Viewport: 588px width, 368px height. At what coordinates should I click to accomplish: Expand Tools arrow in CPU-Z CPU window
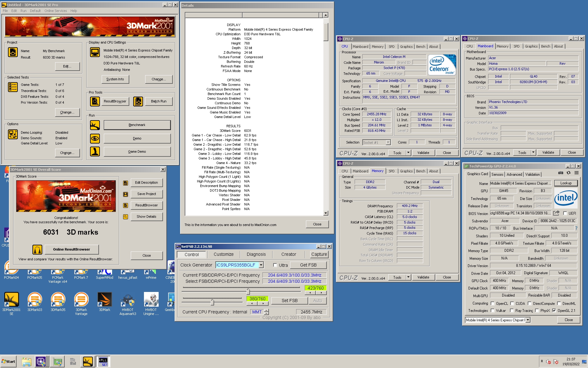pyautogui.click(x=408, y=153)
